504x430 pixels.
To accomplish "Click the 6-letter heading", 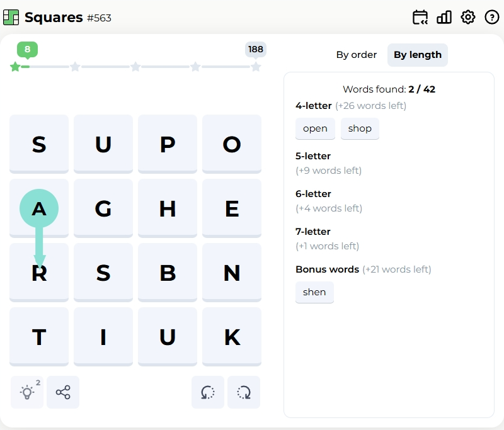I will (x=313, y=194).
